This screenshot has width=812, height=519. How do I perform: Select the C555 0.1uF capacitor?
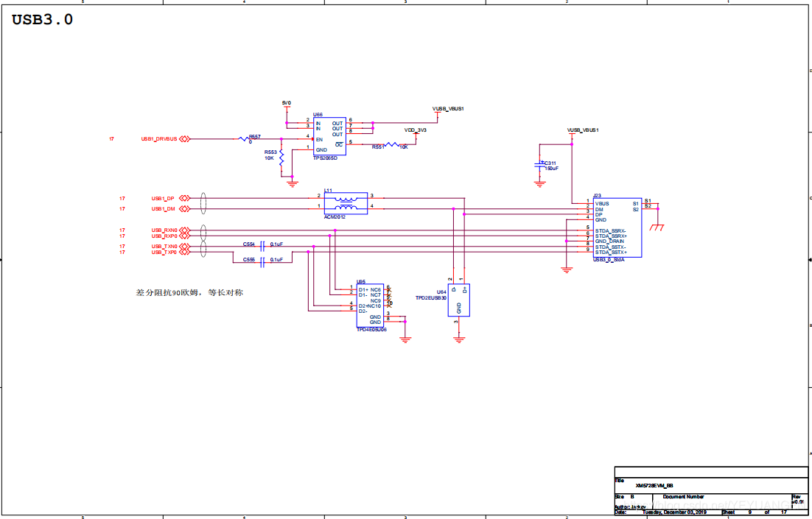262,260
